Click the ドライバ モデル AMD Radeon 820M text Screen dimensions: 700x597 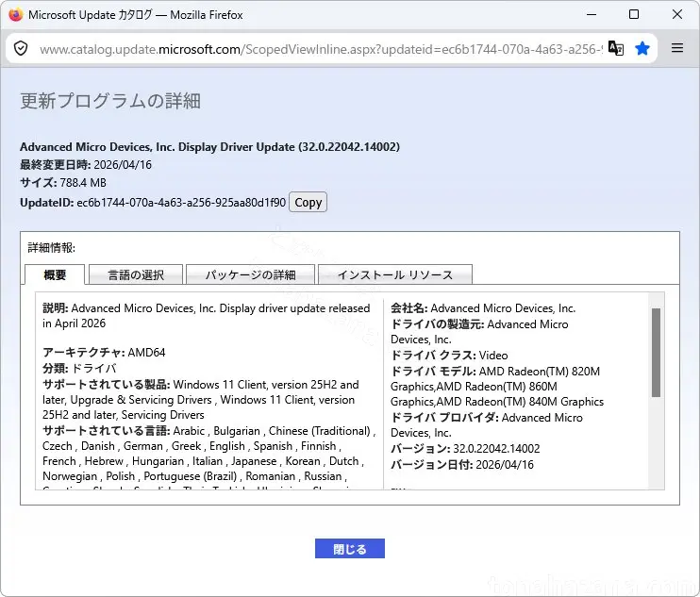pos(497,387)
